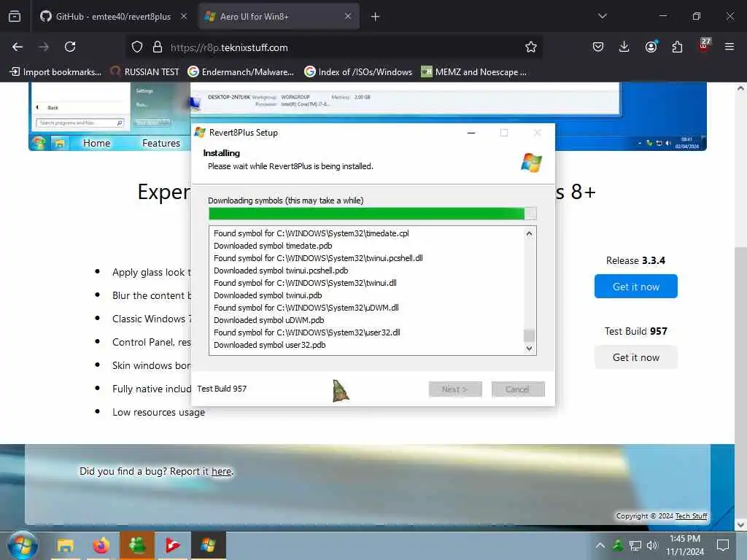Switch to Aero UI for Win8+ tab
Viewport: 747px width, 560px height.
[279, 16]
